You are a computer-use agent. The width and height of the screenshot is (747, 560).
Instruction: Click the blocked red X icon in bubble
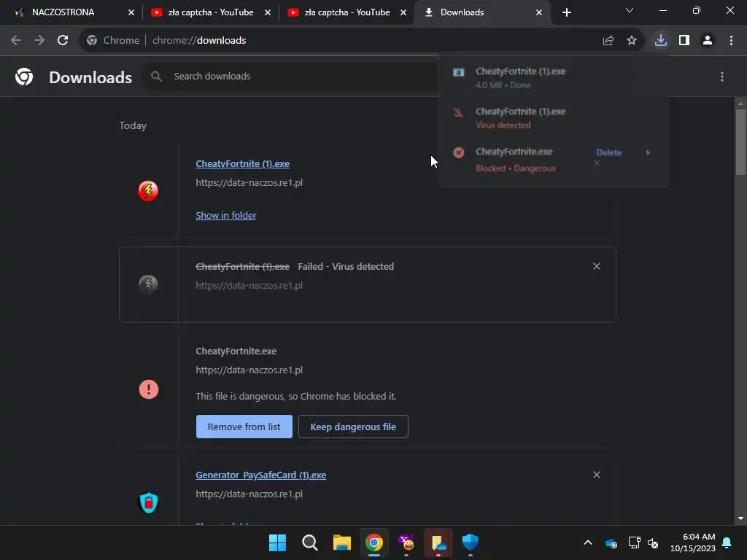tap(458, 152)
